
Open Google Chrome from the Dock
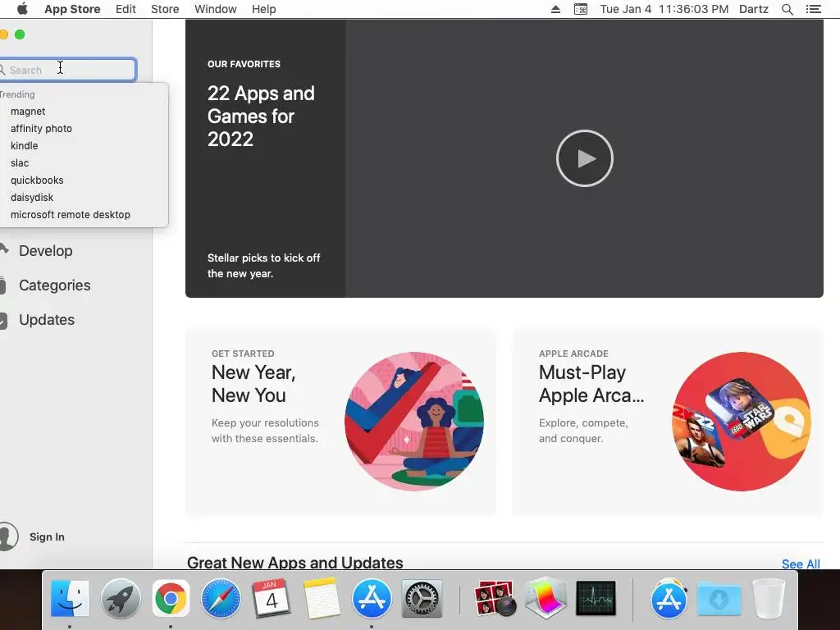pos(171,598)
